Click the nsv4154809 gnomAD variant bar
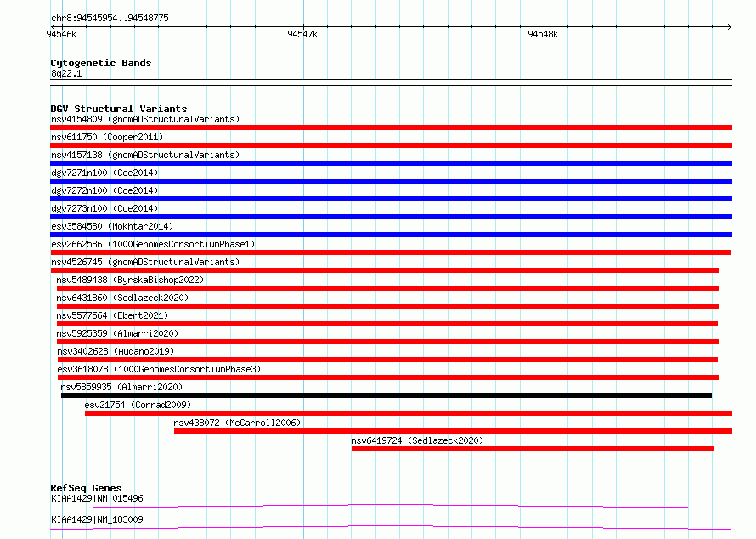This screenshot has width=756, height=539. [x=391, y=128]
